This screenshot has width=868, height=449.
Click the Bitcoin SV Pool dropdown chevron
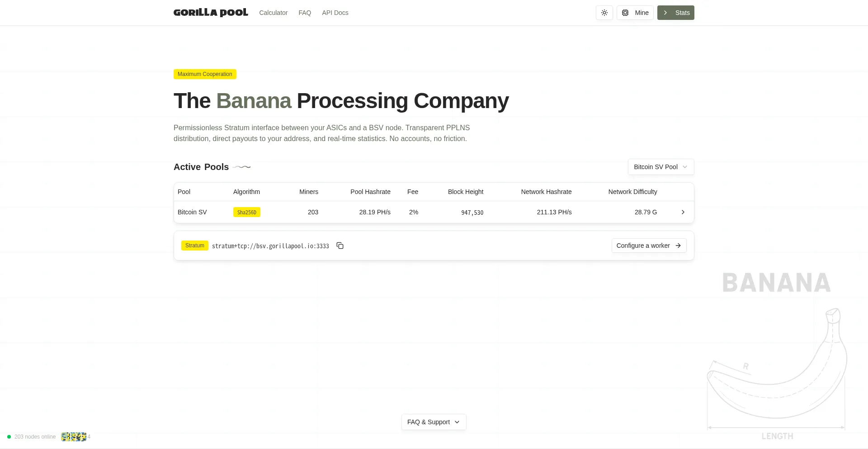coord(685,167)
